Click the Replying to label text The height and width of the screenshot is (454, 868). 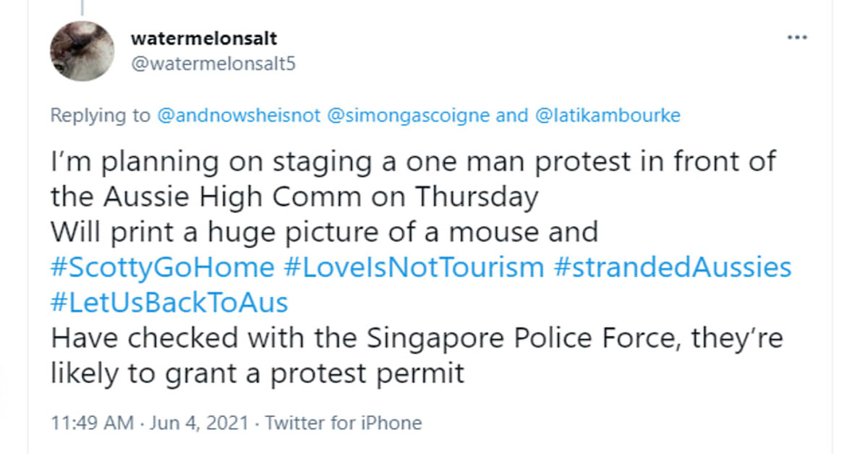coord(99,115)
